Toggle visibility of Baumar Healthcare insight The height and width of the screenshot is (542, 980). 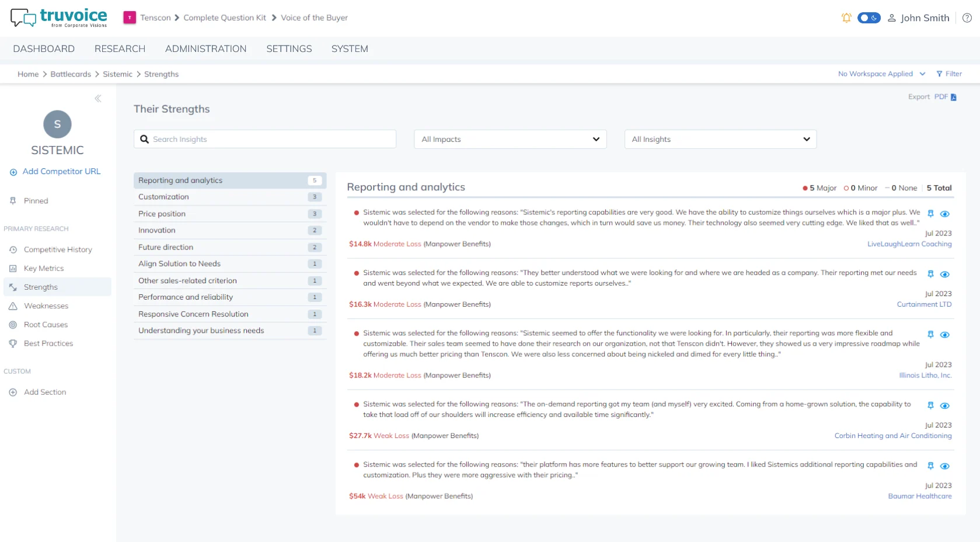(x=945, y=466)
